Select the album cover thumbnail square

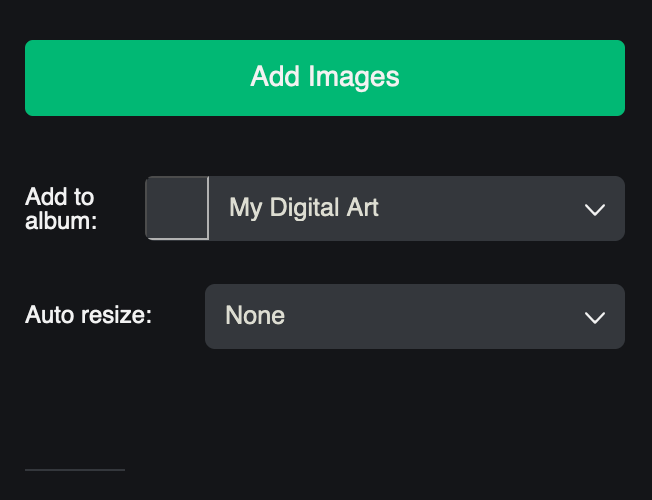click(x=177, y=208)
